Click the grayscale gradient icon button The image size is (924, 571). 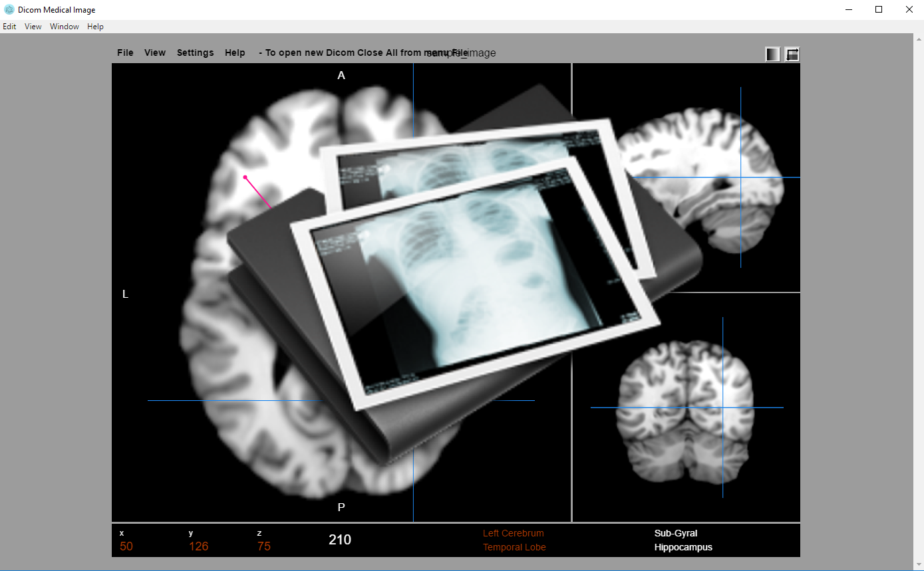pyautogui.click(x=773, y=55)
